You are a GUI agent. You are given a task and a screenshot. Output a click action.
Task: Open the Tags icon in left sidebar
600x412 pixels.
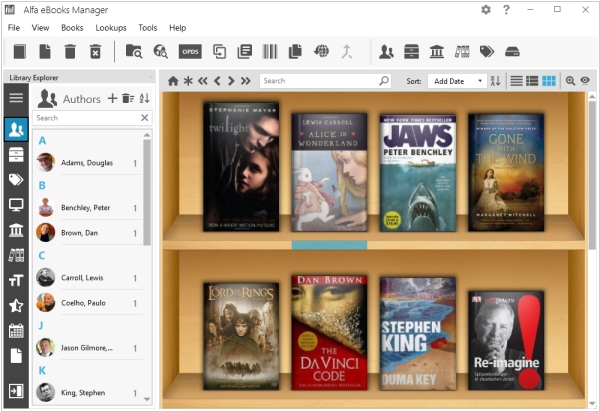[16, 180]
